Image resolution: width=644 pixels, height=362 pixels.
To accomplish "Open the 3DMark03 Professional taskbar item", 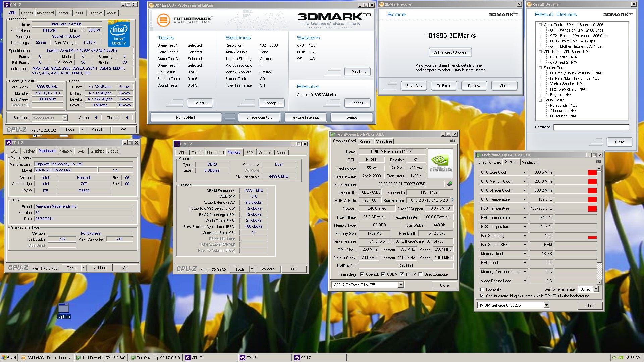I will tap(46, 358).
